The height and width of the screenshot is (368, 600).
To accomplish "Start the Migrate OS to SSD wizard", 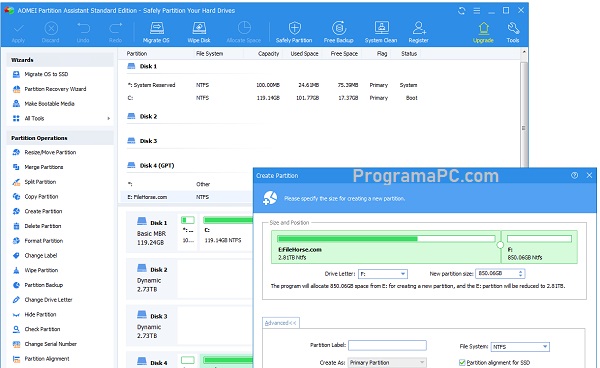I will tap(46, 74).
